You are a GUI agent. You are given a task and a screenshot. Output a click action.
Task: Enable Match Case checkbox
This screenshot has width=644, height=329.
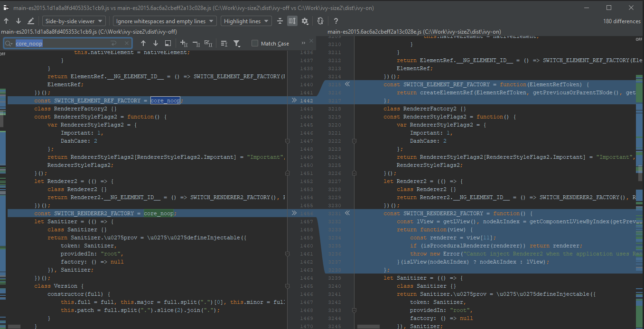(255, 43)
